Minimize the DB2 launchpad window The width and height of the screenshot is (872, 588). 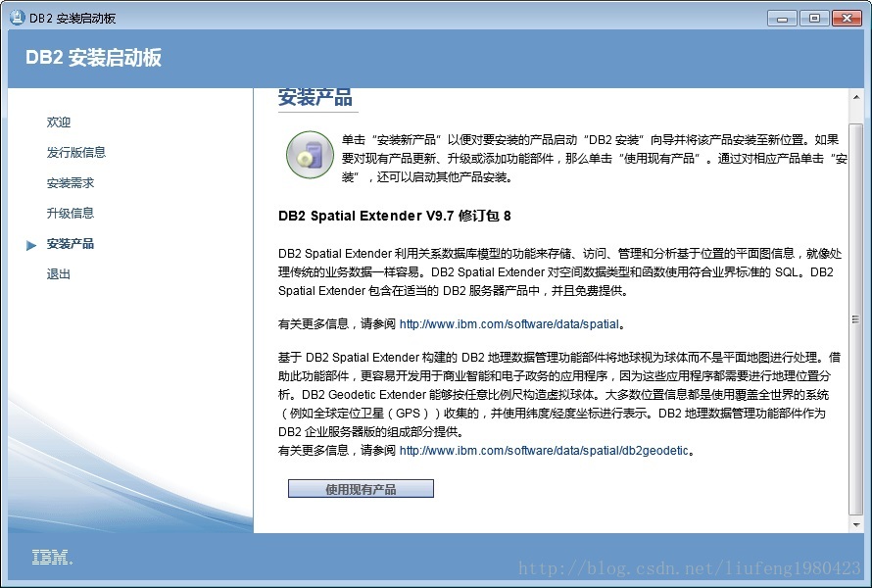click(782, 19)
